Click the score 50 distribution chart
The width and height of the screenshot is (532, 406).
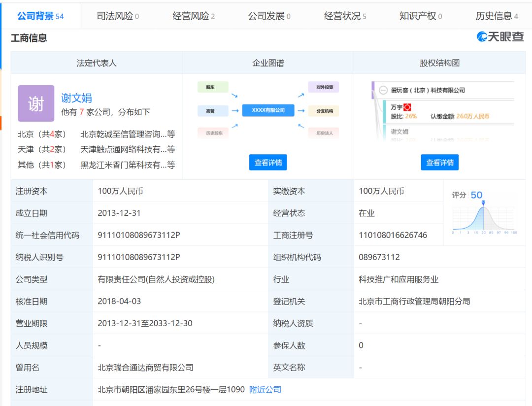coord(483,217)
